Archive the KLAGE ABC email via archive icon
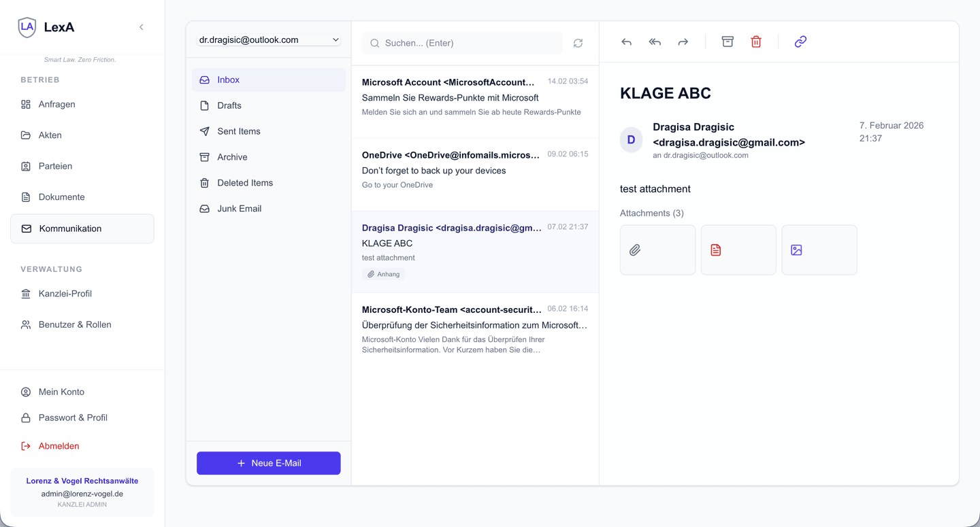Screen dimensions: 980x527 click(728, 41)
